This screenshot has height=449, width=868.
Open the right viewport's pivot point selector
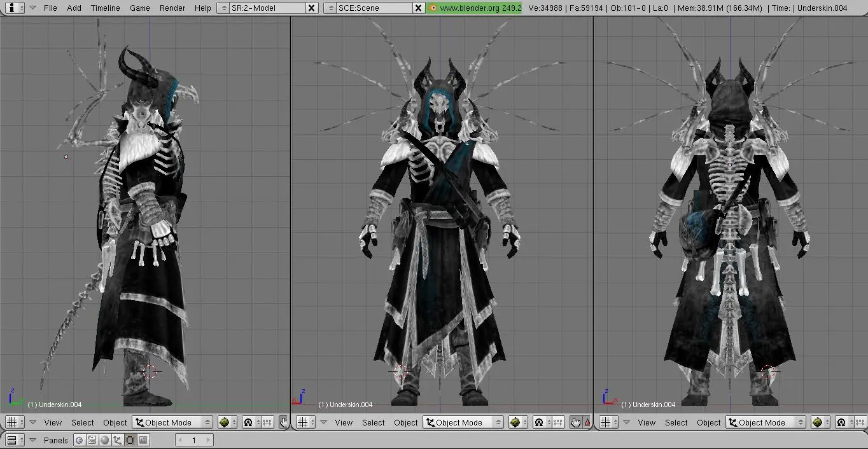point(844,422)
